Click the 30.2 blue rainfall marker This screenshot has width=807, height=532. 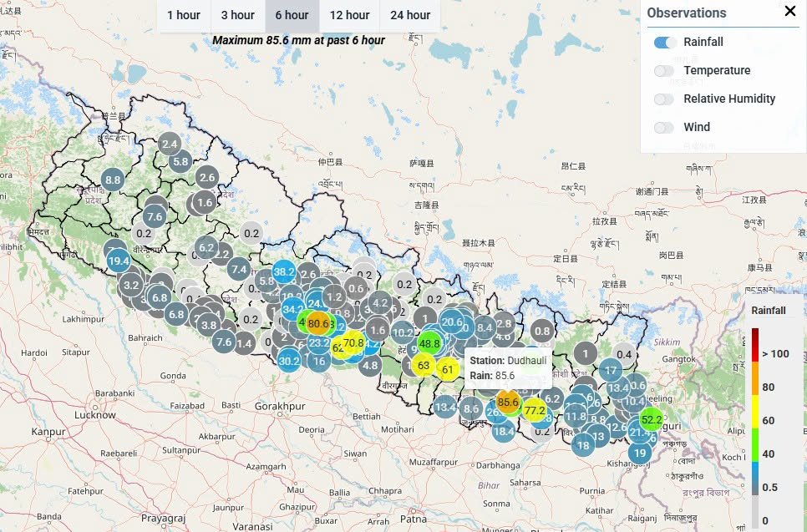coord(289,361)
